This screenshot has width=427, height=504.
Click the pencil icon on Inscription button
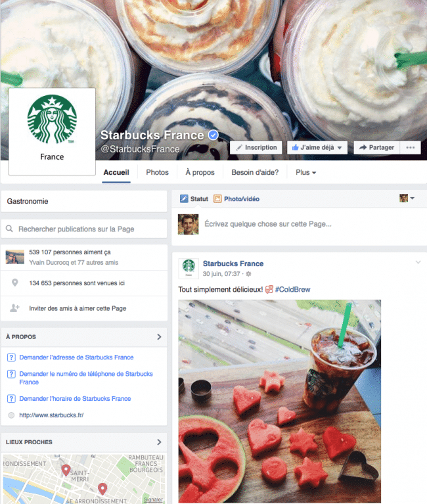point(239,148)
